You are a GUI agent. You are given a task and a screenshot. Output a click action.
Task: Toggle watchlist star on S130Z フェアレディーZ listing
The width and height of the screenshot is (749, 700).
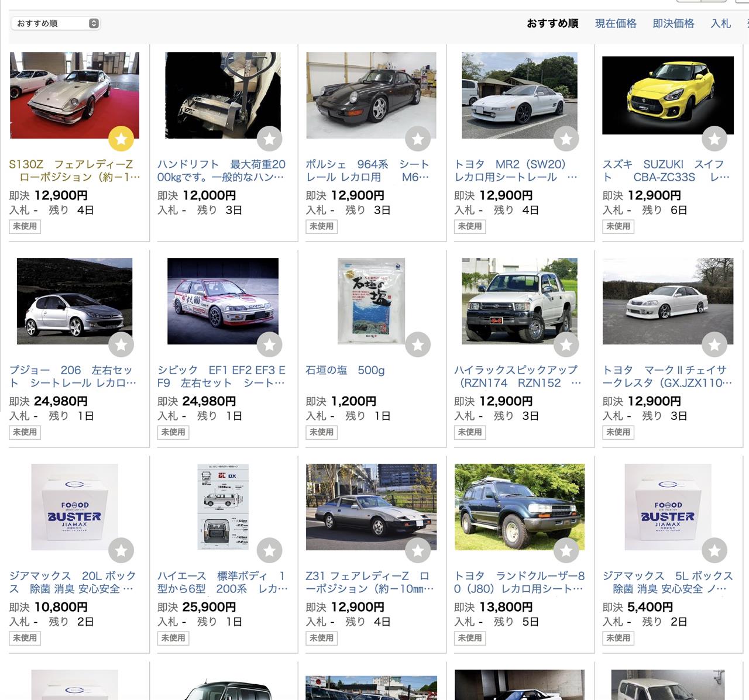(x=121, y=139)
